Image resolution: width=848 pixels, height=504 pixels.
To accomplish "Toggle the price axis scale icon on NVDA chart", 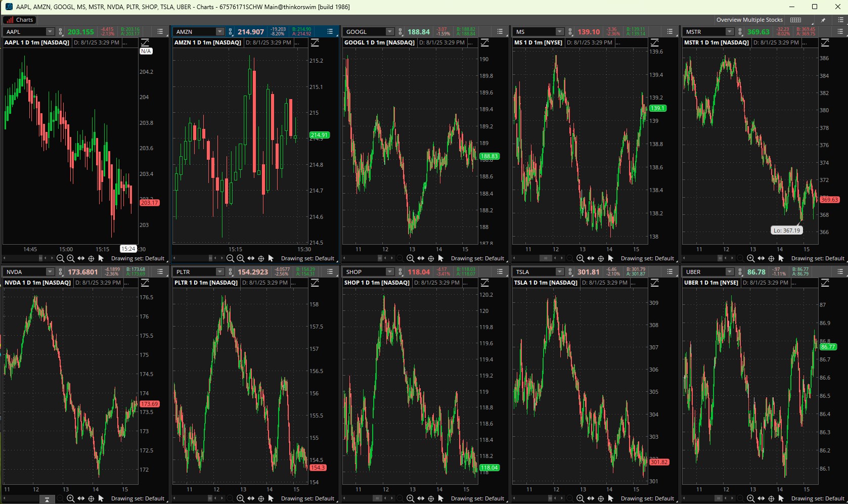I will click(145, 283).
